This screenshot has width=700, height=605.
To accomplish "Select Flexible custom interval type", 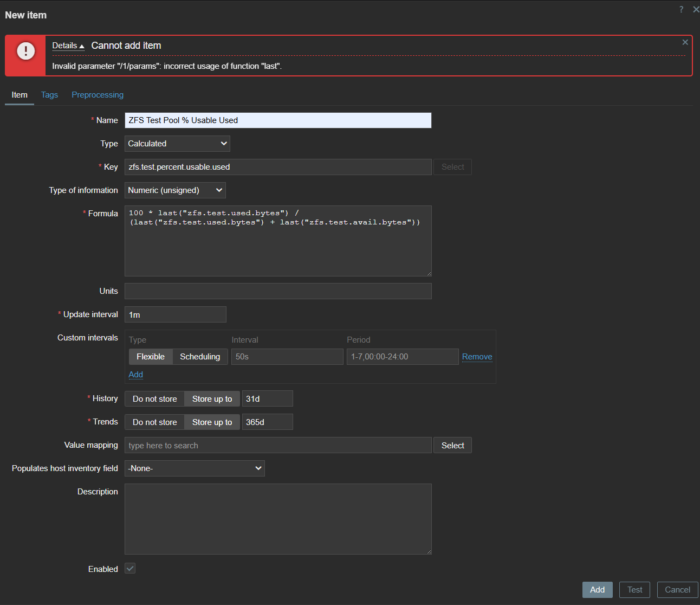I will pyautogui.click(x=151, y=357).
